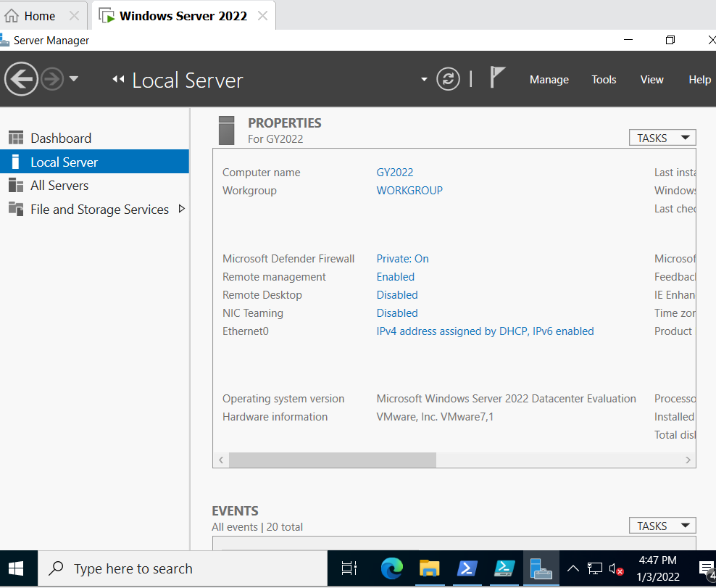
Task: Click the Server Manager title bar icon
Action: [x=4, y=40]
